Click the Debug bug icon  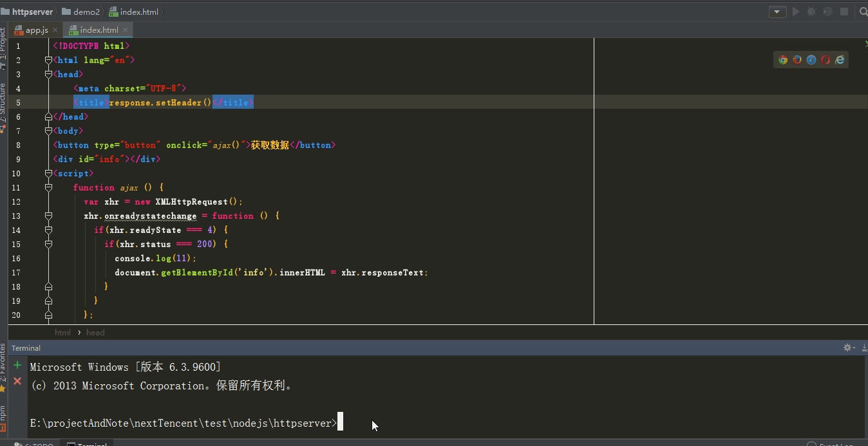point(811,12)
